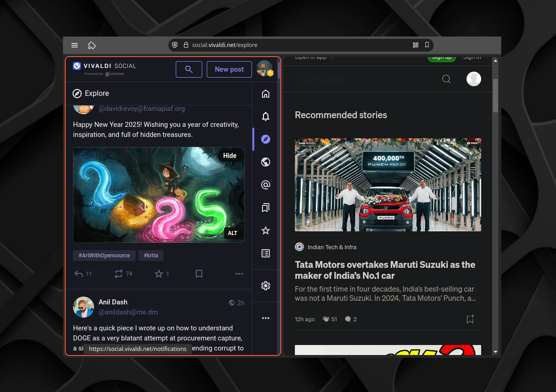Image resolution: width=556 pixels, height=392 pixels.
Task: Click the address bar URL field
Action: (301, 45)
